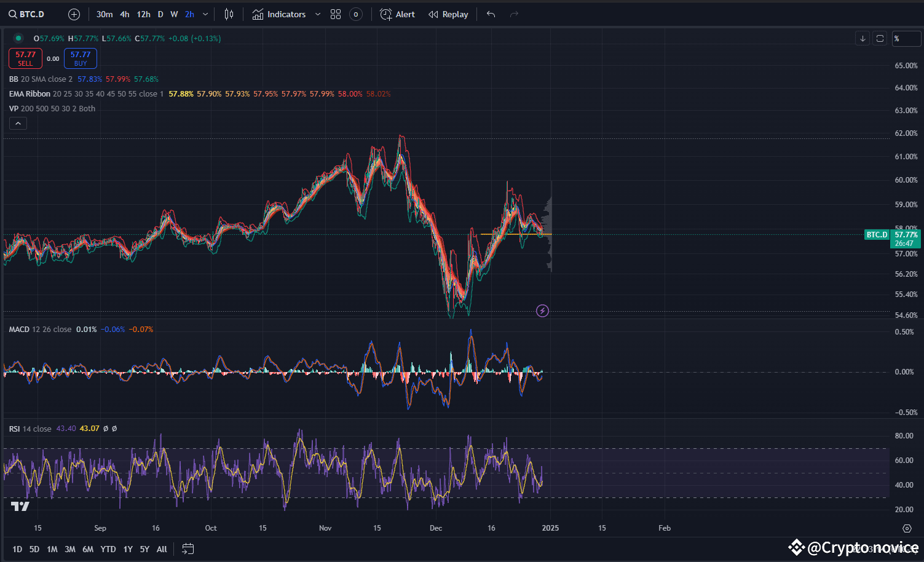This screenshot has height=562, width=924.
Task: Open the candlestick chart type selector
Action: 229,14
